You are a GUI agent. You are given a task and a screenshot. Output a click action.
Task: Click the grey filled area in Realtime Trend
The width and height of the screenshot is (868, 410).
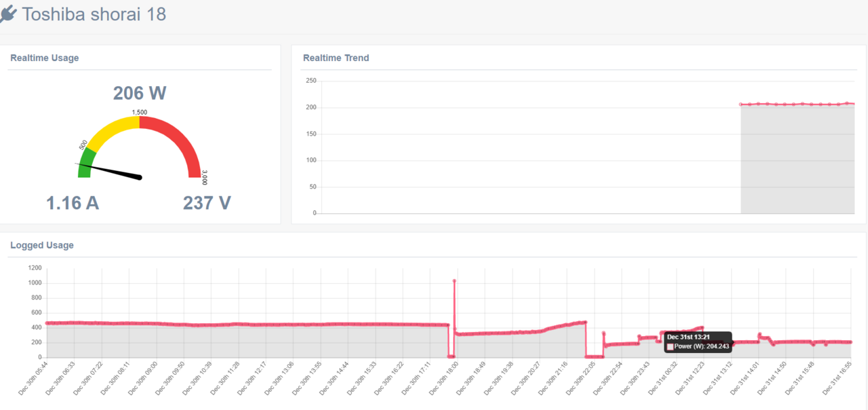797,160
